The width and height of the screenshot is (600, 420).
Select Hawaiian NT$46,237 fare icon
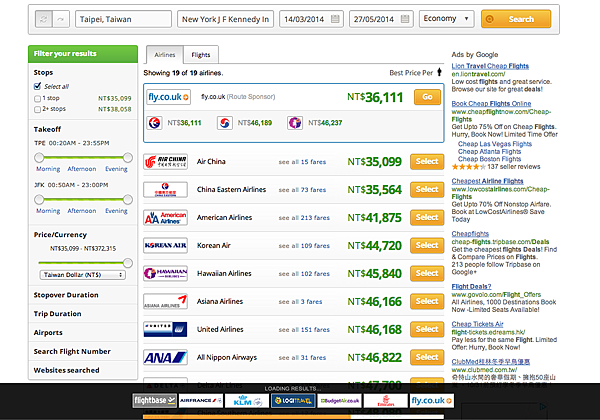(x=295, y=123)
